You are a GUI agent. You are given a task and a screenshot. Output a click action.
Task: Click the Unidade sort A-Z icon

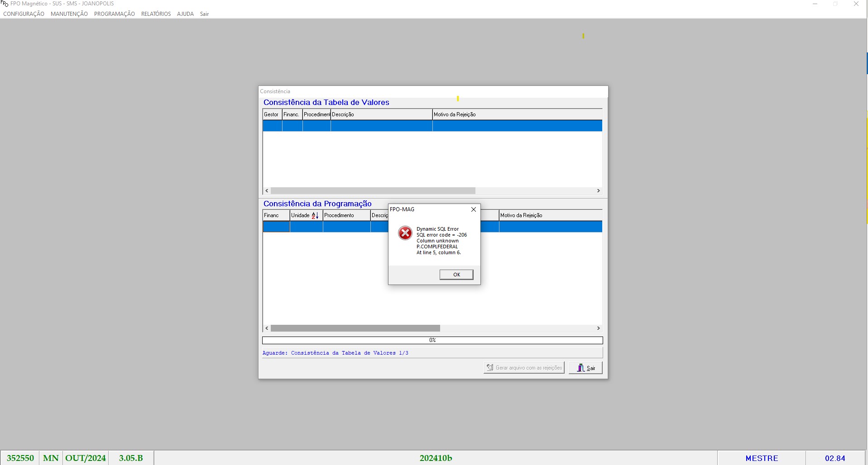click(315, 216)
